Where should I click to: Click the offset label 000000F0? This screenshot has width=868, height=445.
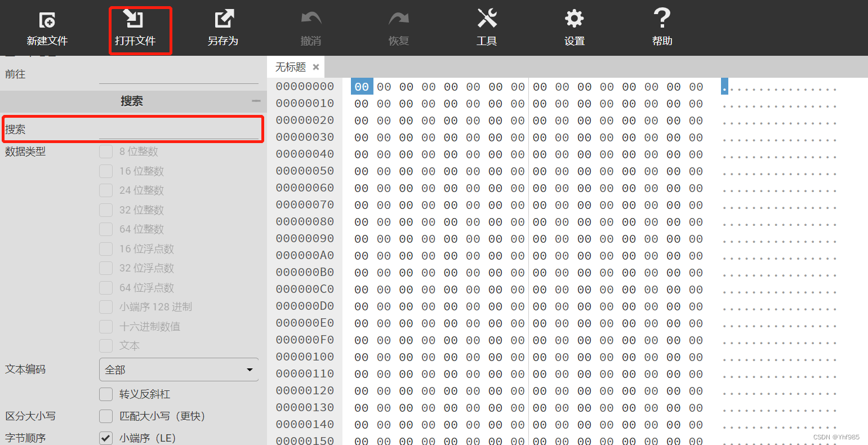(305, 340)
